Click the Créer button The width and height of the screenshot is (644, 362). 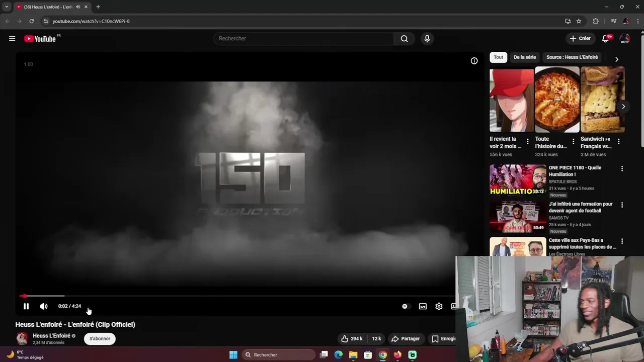(580, 39)
